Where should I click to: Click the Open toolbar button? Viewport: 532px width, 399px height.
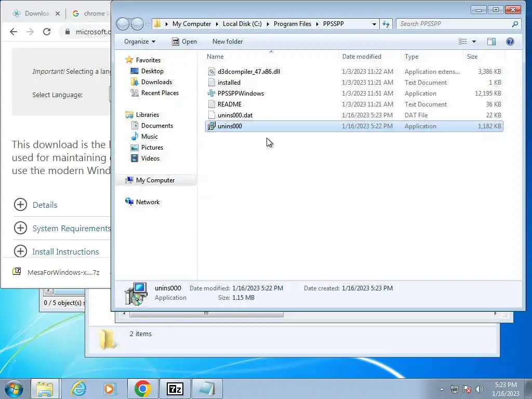(x=184, y=42)
